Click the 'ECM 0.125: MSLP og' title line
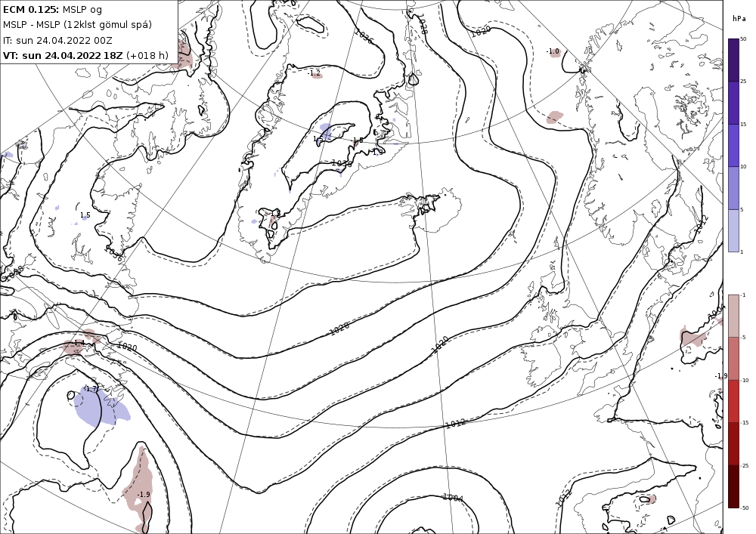756x534 pixels. tap(53, 10)
